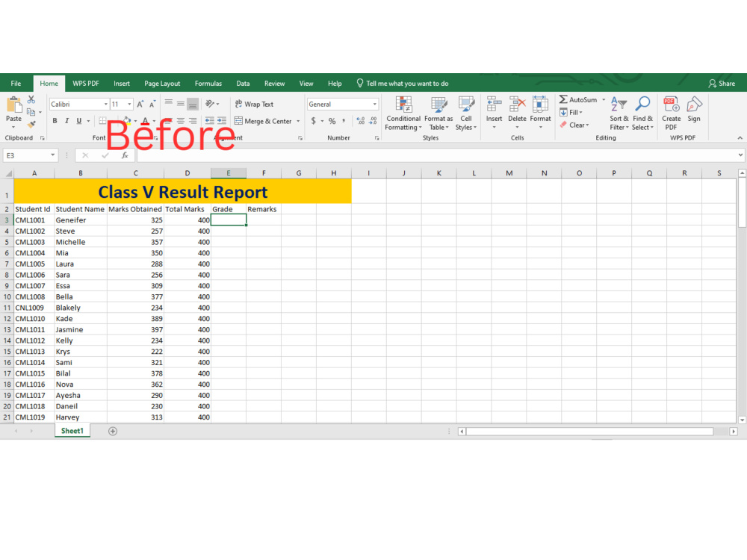Viewport: 747px width, 560px height.
Task: Click the Format cells icon
Action: click(x=540, y=104)
